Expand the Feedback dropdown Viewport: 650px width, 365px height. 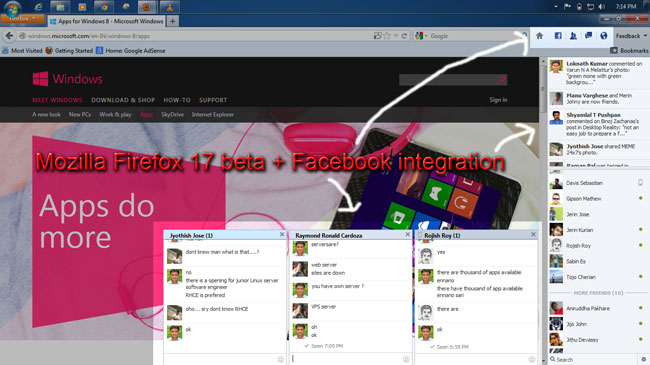pos(631,36)
